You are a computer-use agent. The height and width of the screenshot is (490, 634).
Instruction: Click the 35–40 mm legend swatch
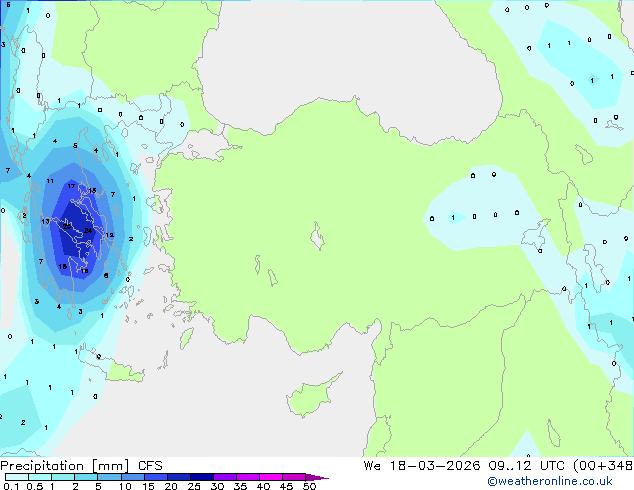tap(247, 477)
